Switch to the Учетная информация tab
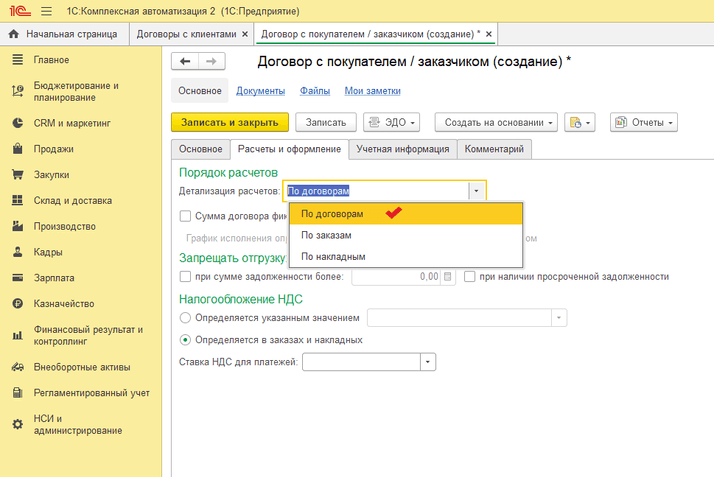 402,149
